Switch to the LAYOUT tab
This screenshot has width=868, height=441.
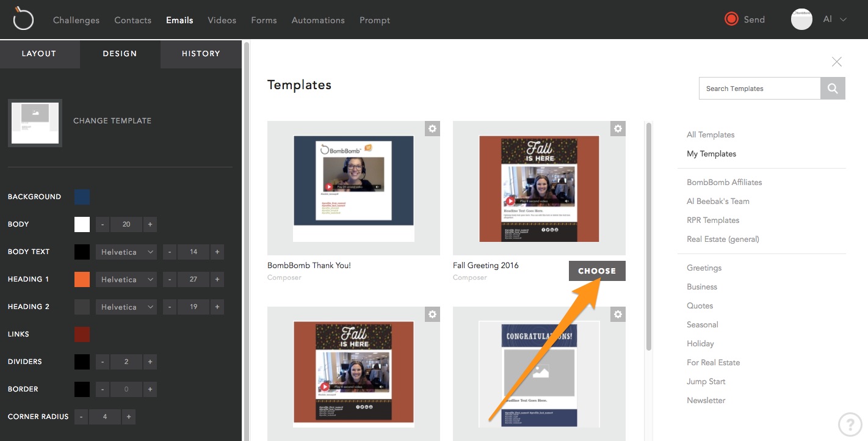[39, 54]
